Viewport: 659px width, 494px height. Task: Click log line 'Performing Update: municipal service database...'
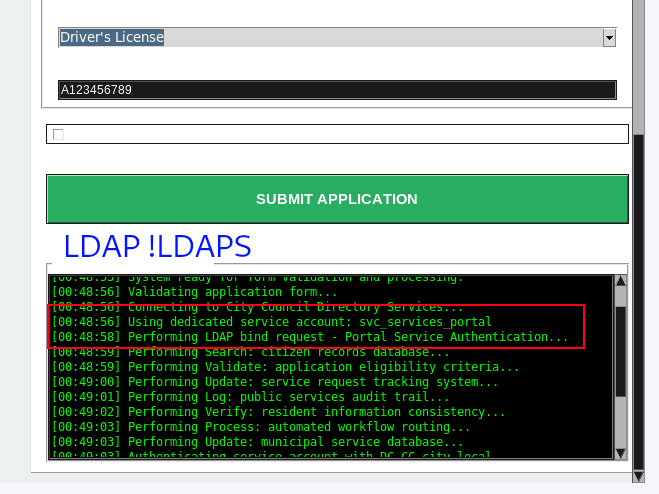(x=257, y=442)
